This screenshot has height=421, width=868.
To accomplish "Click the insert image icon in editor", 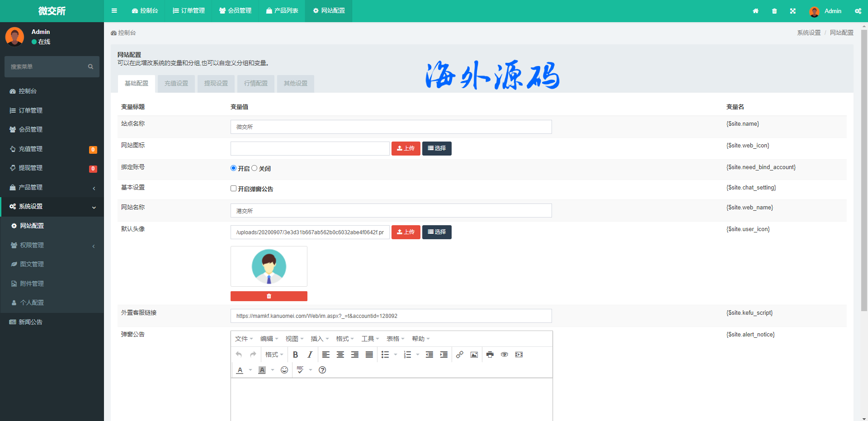I will pyautogui.click(x=474, y=355).
